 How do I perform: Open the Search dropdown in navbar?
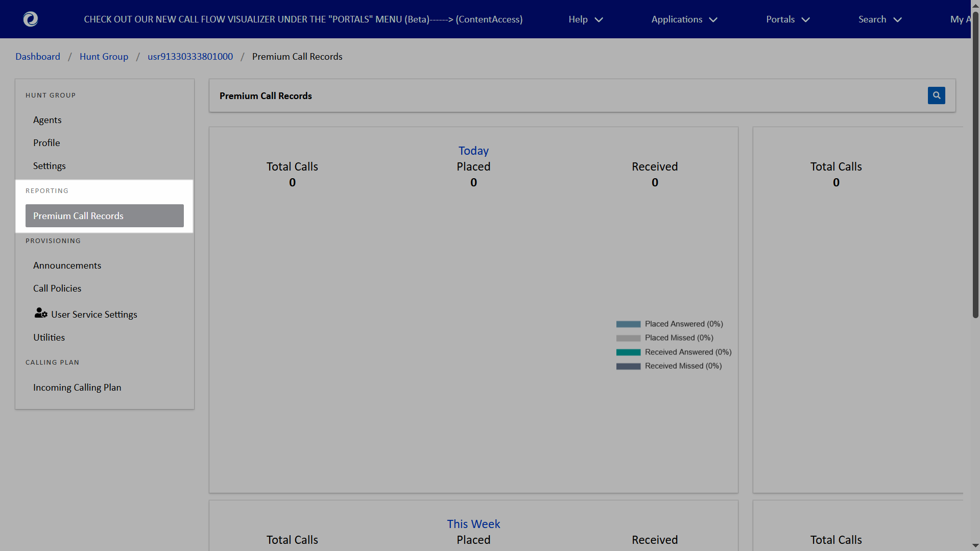[x=879, y=19]
